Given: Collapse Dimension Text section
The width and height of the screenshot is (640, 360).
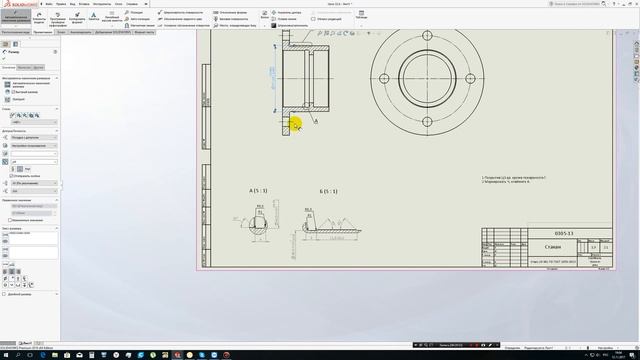Looking at the screenshot, I should [x=56, y=229].
